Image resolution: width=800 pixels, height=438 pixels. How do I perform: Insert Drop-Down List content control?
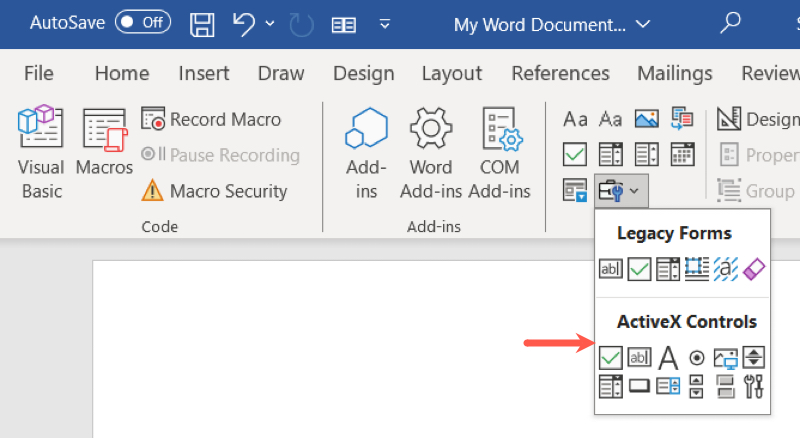pos(646,154)
